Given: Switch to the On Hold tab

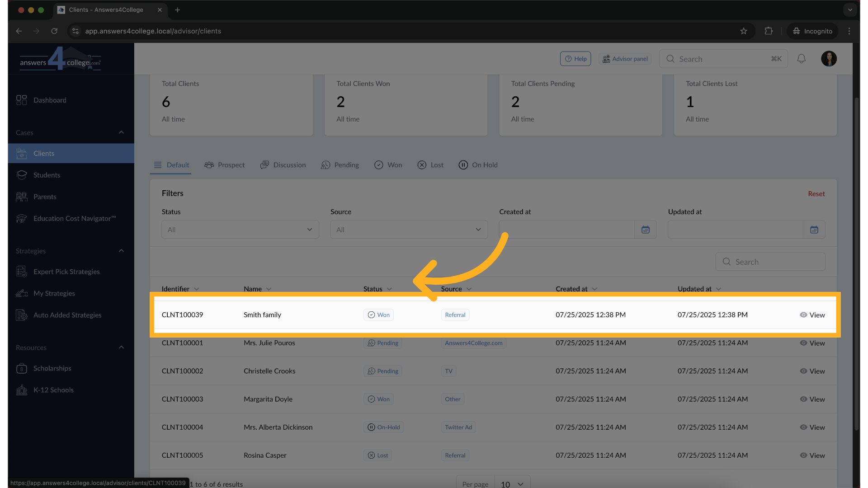Looking at the screenshot, I should (478, 165).
